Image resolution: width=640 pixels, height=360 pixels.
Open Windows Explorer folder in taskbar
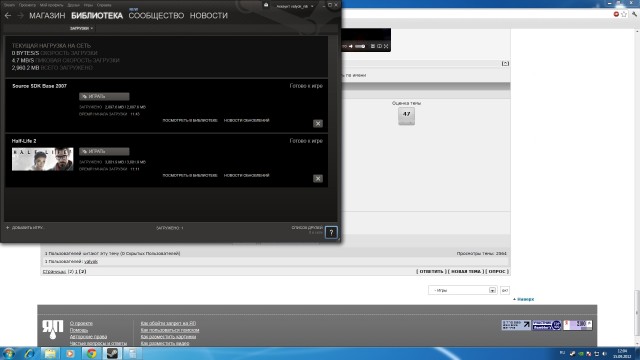50,353
